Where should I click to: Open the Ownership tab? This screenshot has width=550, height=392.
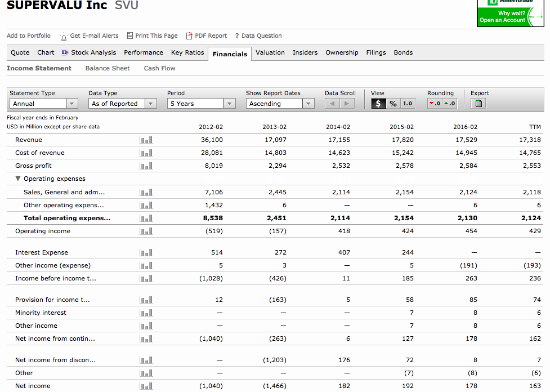point(342,52)
